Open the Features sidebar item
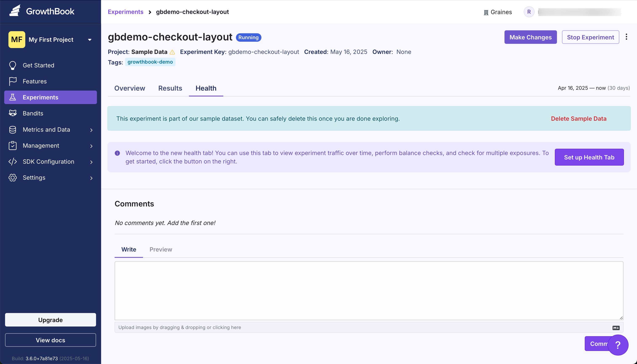The width and height of the screenshot is (637, 364). click(x=51, y=81)
